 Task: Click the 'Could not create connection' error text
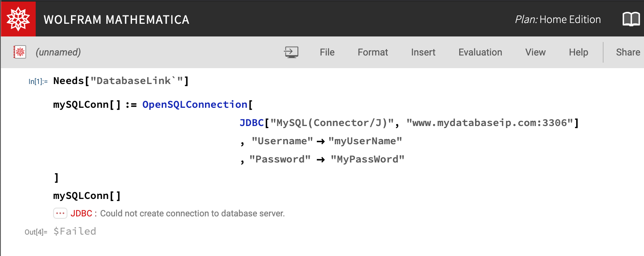(192, 214)
